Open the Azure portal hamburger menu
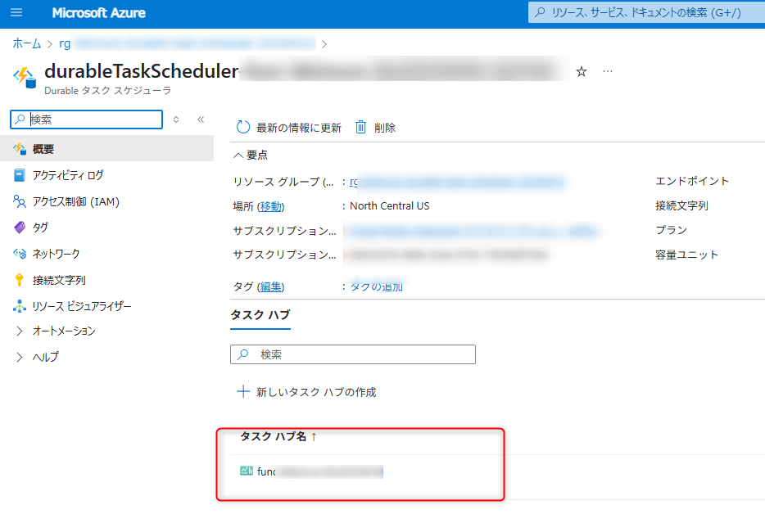Screen dimensions: 765x532 tap(16, 12)
